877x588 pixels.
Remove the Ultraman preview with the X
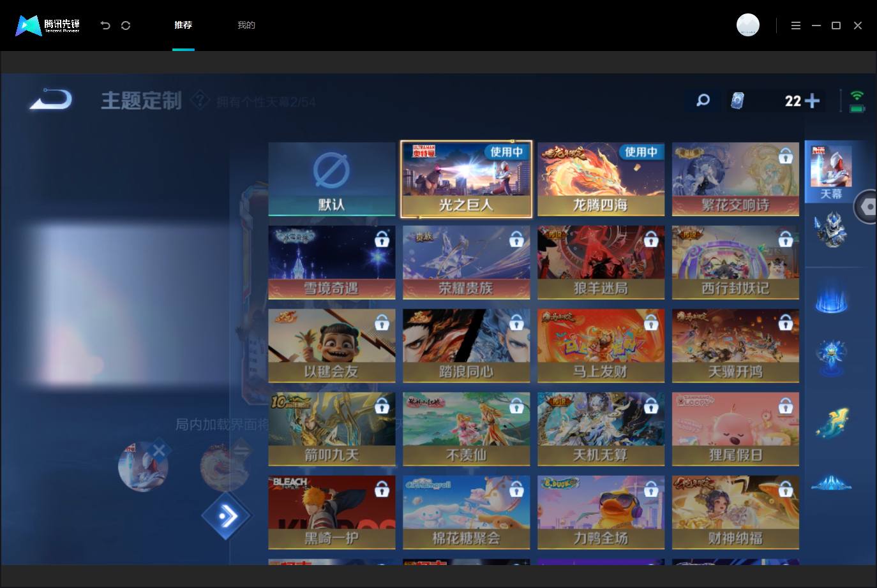(x=159, y=451)
